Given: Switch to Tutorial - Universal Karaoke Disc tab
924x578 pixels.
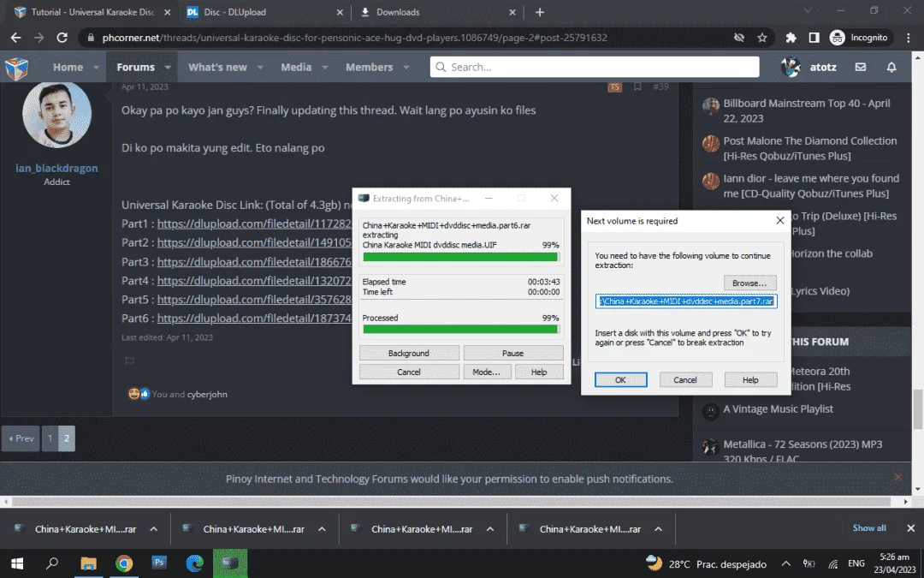Looking at the screenshot, I should tap(92, 12).
